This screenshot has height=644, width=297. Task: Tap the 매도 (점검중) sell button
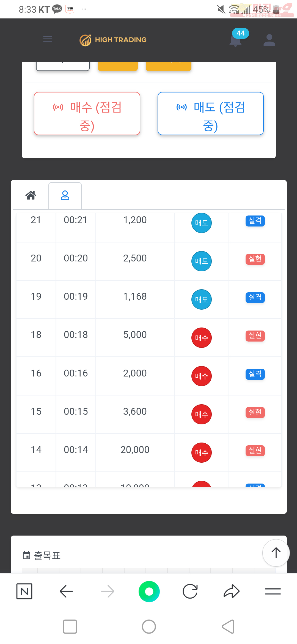[x=211, y=113]
